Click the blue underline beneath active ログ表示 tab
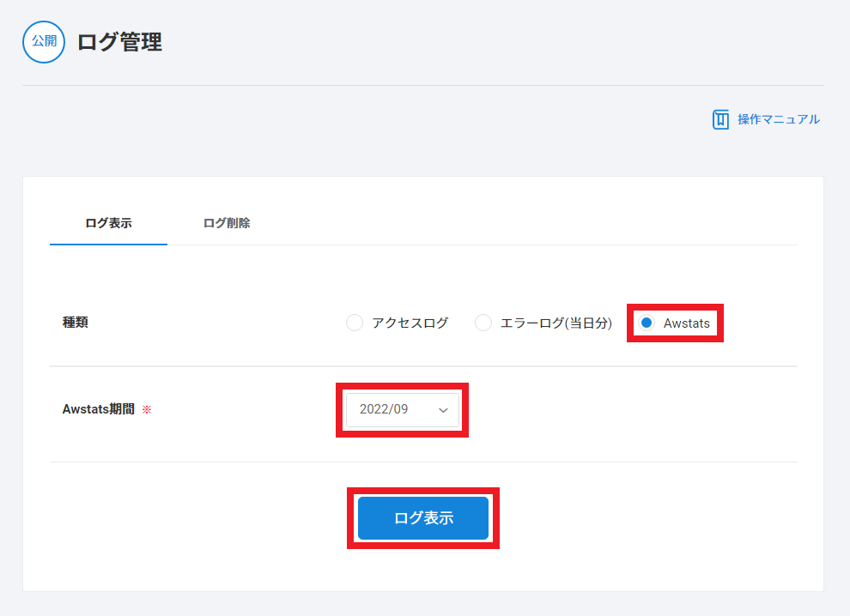Viewport: 850px width, 616px height. tap(108, 245)
